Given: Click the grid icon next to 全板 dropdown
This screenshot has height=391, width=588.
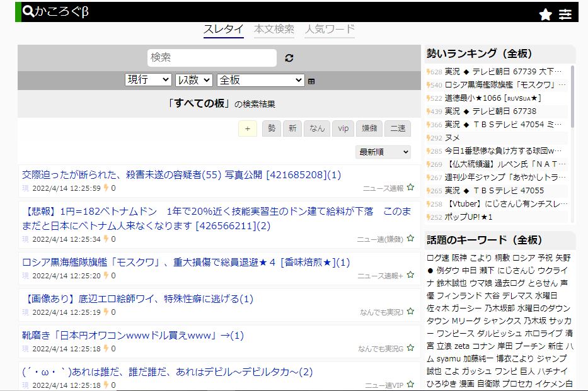Looking at the screenshot, I should tap(311, 81).
